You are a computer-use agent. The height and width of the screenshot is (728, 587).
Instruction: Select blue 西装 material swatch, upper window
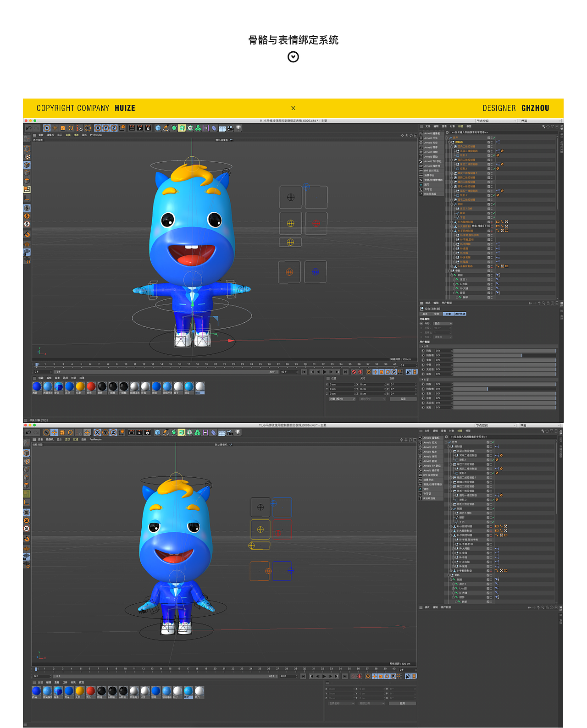tap(37, 387)
